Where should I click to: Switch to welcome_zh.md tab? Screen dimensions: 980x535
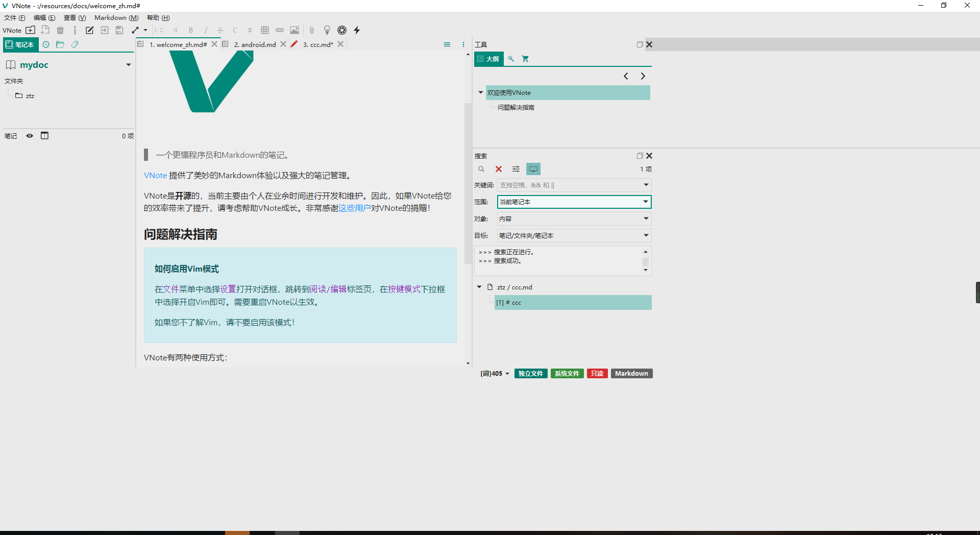click(178, 44)
